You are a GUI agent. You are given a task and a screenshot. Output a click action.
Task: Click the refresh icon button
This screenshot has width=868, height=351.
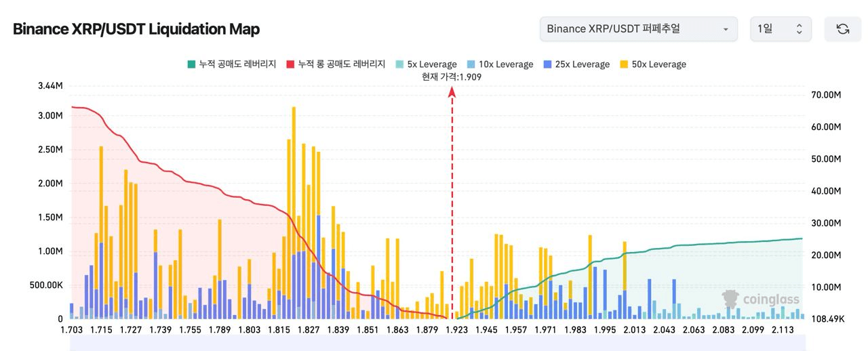point(843,29)
